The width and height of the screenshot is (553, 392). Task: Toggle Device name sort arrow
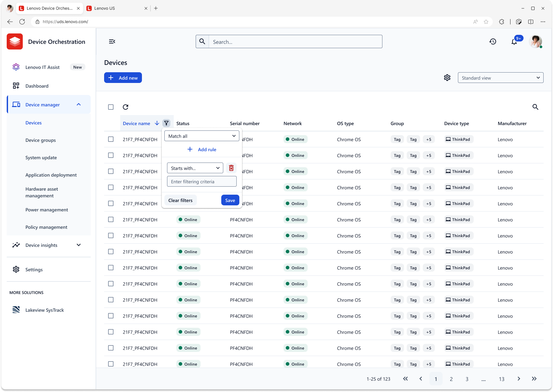(157, 123)
